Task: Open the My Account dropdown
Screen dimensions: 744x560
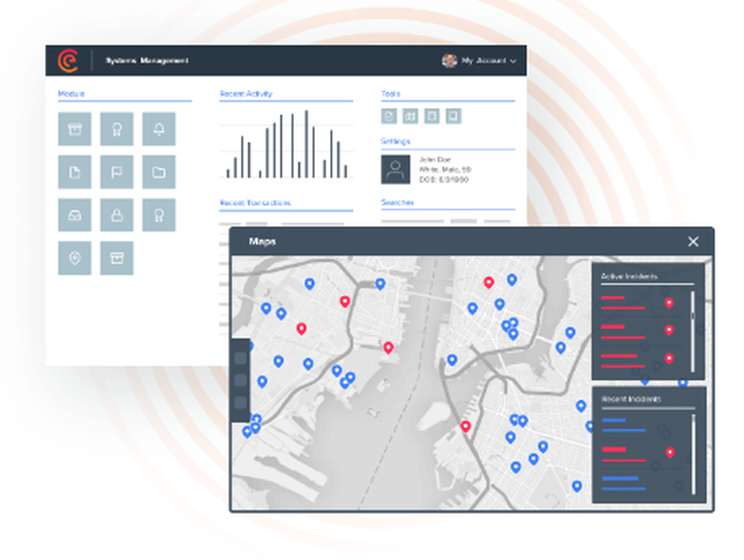Action: tap(478, 61)
